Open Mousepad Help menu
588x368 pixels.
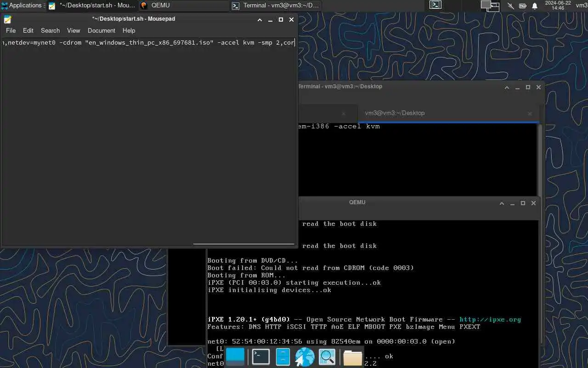(x=129, y=30)
